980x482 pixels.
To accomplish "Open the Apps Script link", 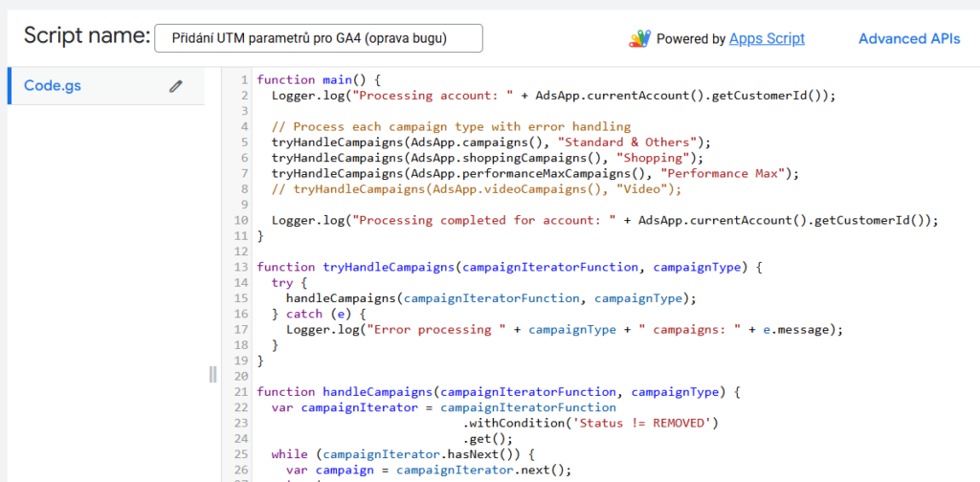I will 767,38.
